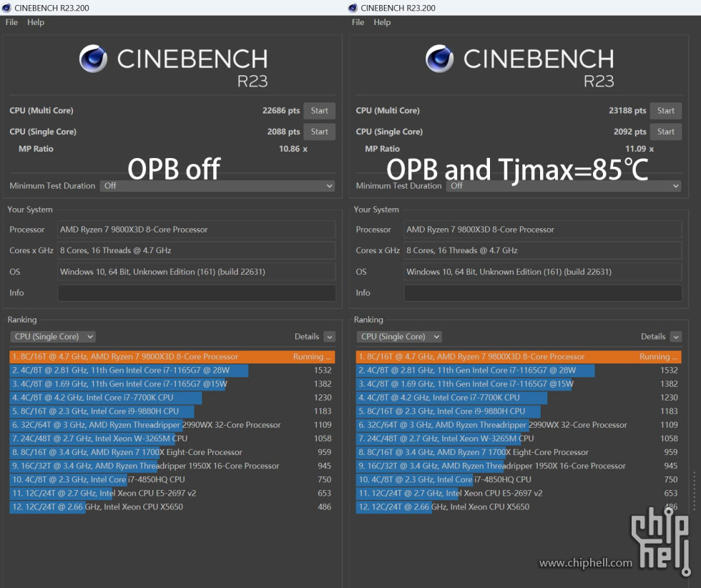Screen dimensions: 701x588
Task: Select the Core i9-9880H row in right window
Action: pyautogui.click(x=519, y=411)
